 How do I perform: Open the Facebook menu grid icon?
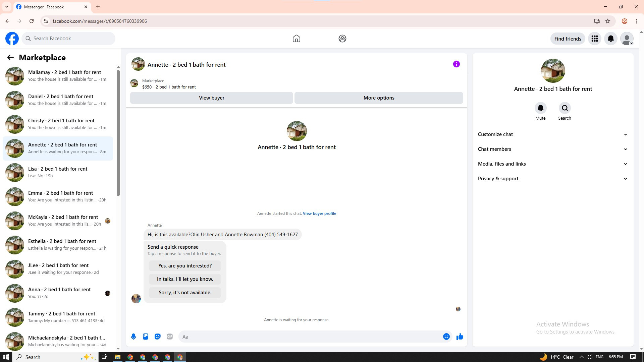pyautogui.click(x=594, y=39)
